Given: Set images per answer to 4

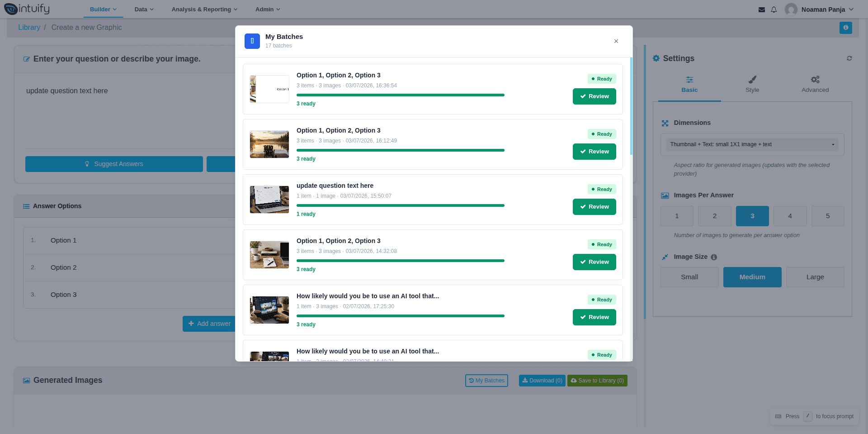Looking at the screenshot, I should (790, 216).
